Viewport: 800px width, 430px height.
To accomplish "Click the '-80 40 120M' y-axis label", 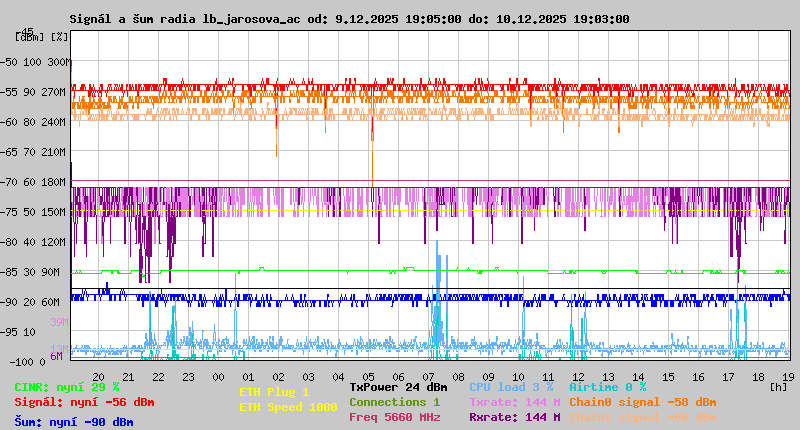I will click(x=34, y=242).
